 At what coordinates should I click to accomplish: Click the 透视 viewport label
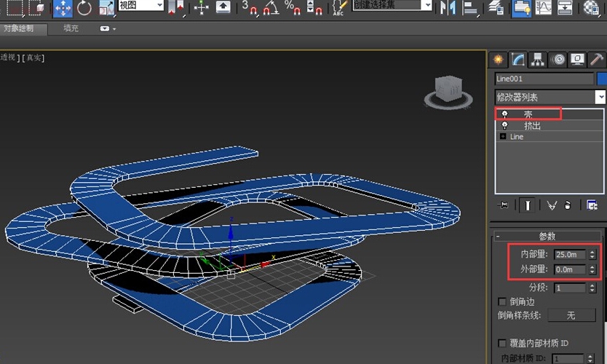click(x=8, y=58)
